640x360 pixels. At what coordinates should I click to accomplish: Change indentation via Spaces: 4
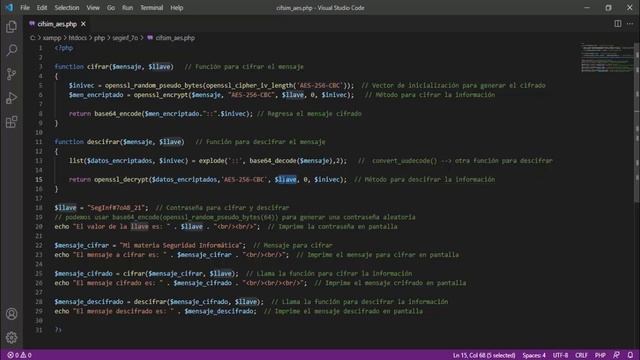[x=534, y=355]
